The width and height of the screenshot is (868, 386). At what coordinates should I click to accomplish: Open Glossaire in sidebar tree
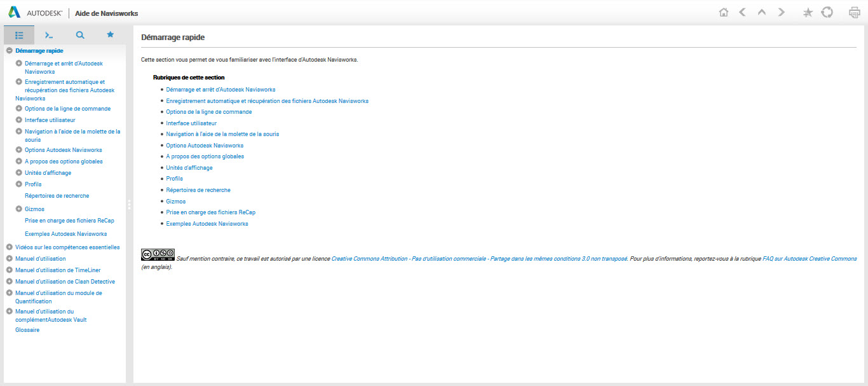tap(27, 330)
